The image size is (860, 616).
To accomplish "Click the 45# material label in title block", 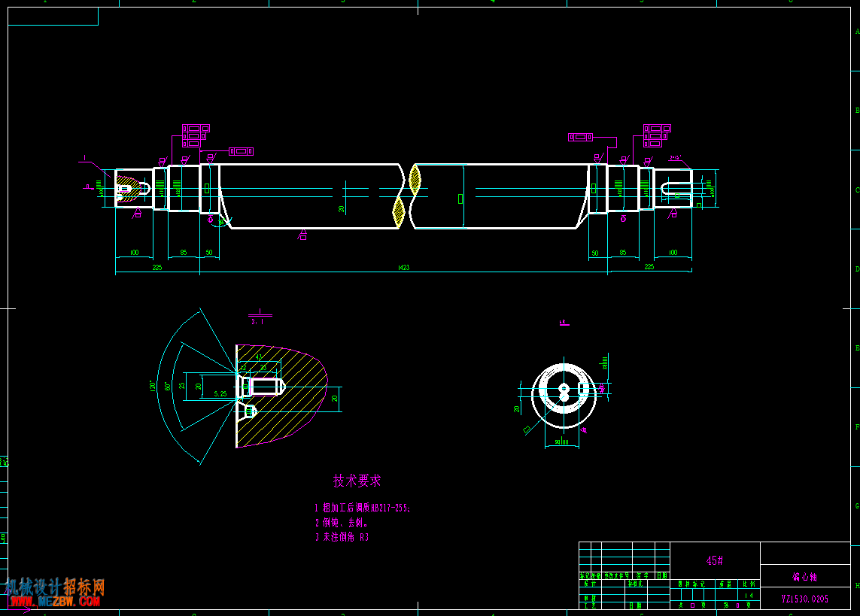I will [x=714, y=561].
